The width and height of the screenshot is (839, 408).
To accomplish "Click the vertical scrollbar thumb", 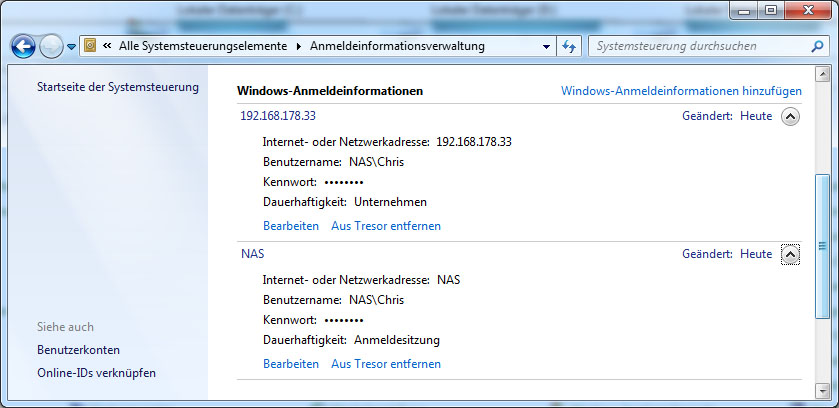I will [822, 246].
